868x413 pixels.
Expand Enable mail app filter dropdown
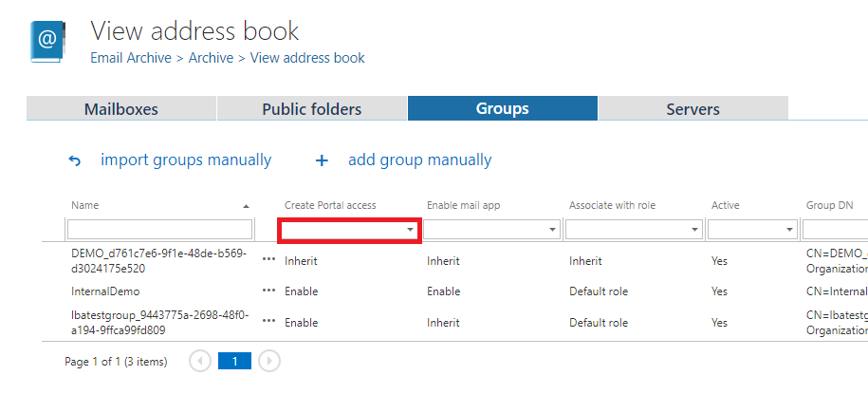tap(552, 230)
